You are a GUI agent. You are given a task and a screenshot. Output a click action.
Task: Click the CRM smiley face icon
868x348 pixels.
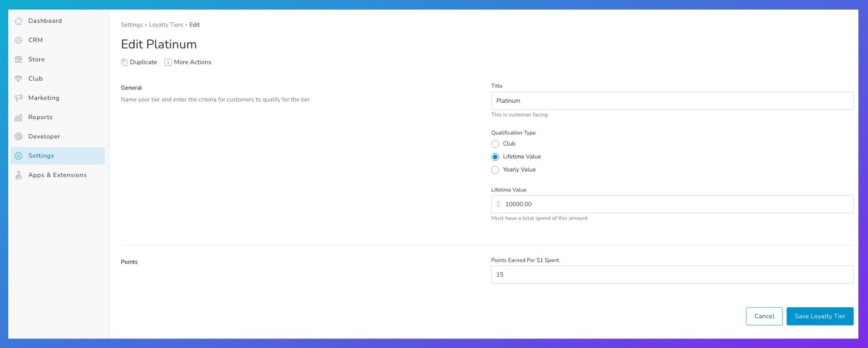[x=18, y=40]
